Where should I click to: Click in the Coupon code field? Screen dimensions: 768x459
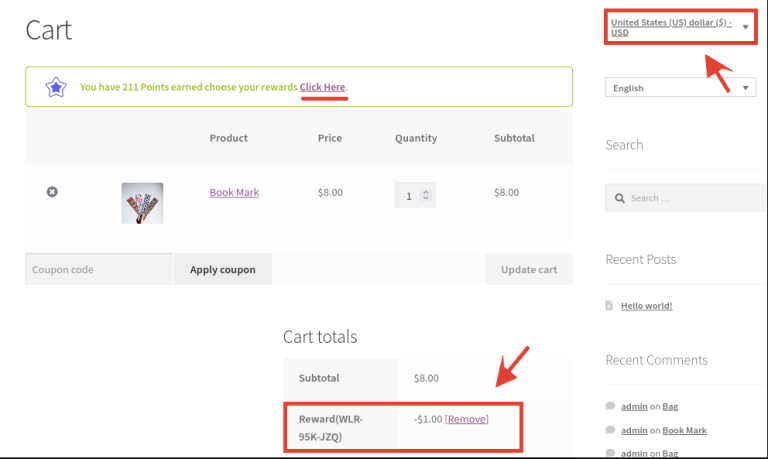click(x=98, y=269)
